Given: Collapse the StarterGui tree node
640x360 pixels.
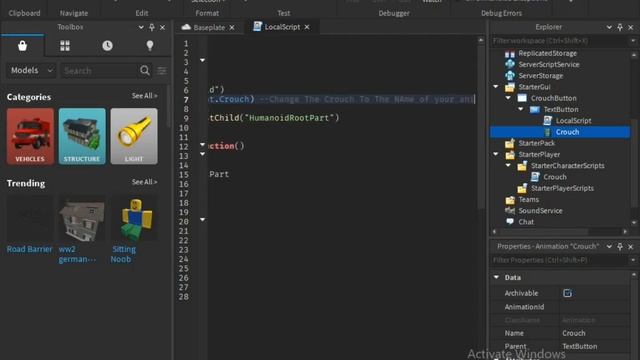Looking at the screenshot, I should point(496,87).
